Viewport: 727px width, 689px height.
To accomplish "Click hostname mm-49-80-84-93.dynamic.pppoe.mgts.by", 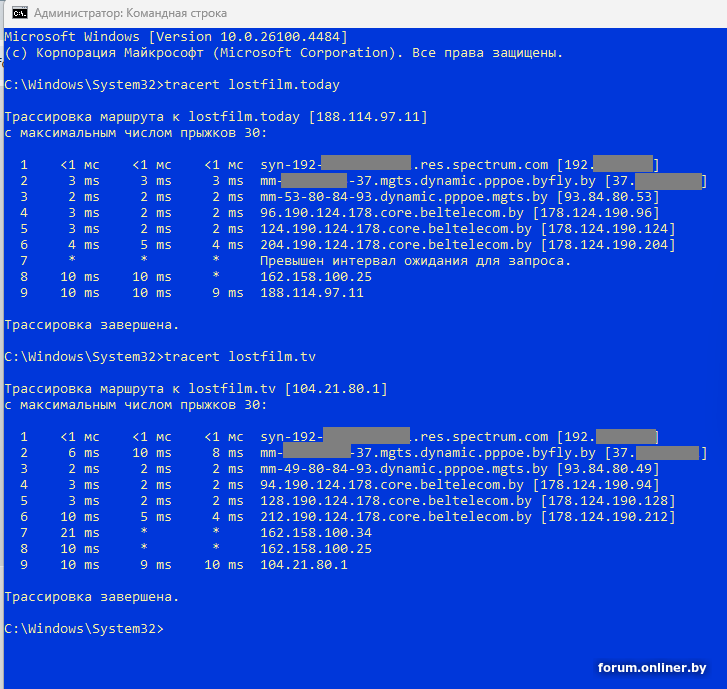I will coord(404,469).
